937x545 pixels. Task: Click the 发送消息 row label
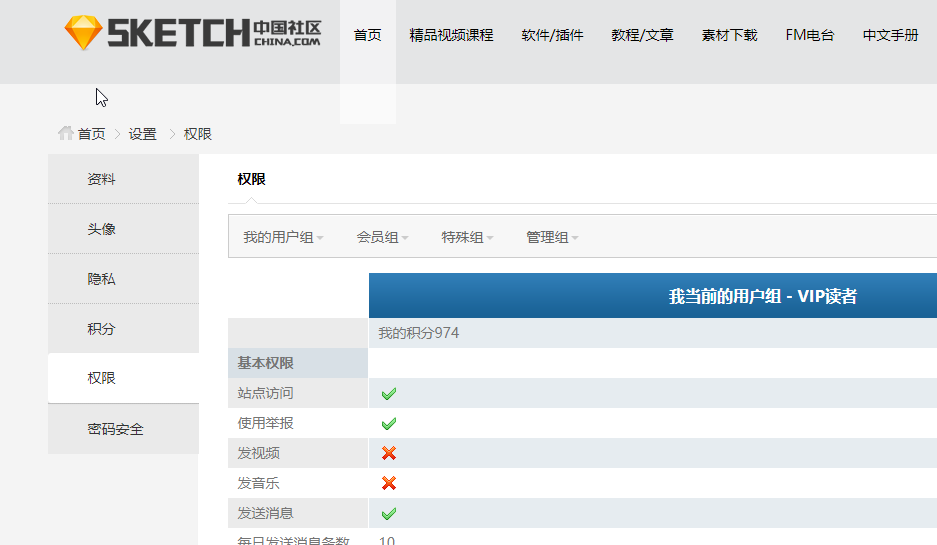[265, 513]
